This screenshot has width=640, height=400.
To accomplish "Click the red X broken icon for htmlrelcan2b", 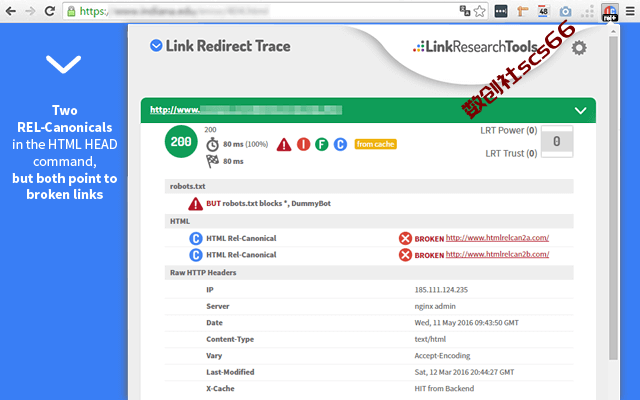I will tap(405, 255).
